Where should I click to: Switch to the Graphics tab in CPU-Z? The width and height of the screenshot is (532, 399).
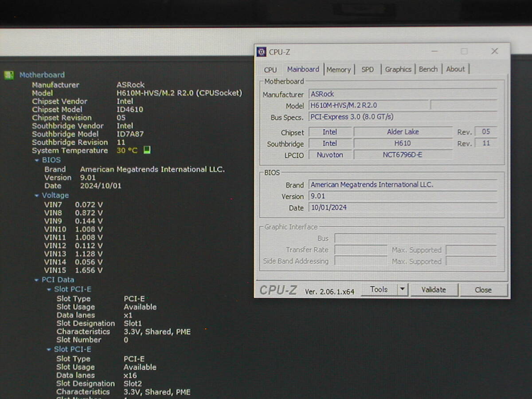coord(398,69)
